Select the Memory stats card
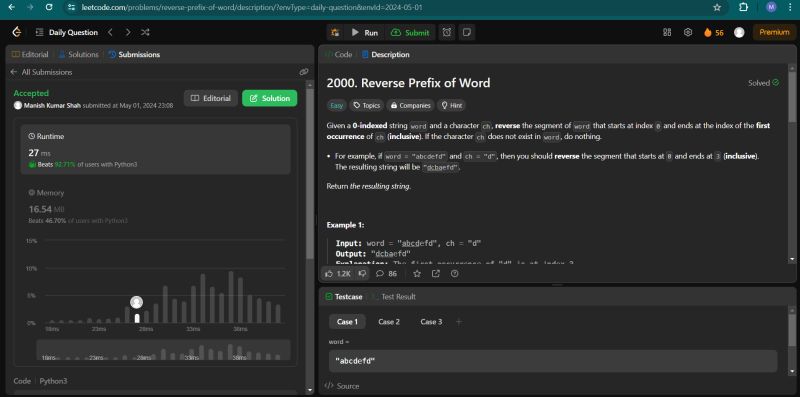 coord(156,206)
